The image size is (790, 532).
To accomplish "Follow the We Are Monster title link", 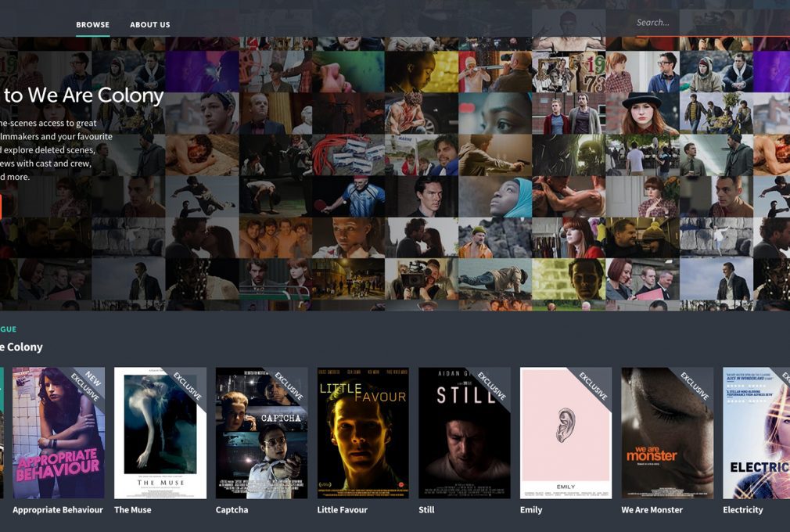I will click(652, 510).
